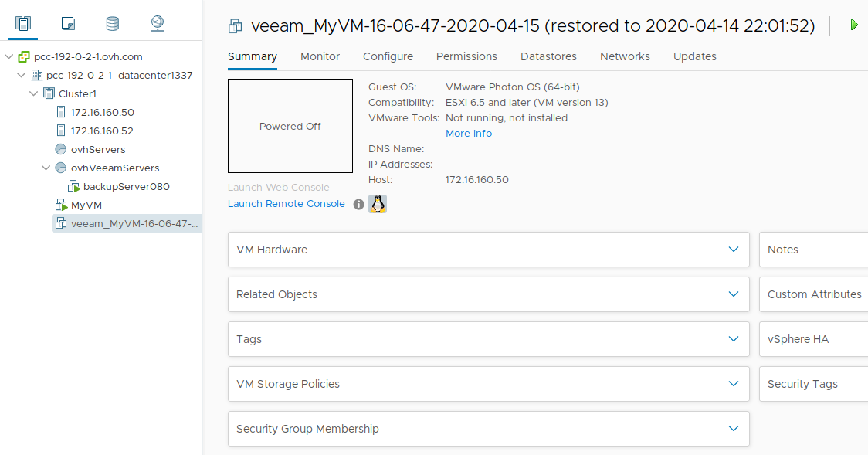Collapse the ovhVeeamServers resource pool

[46, 168]
